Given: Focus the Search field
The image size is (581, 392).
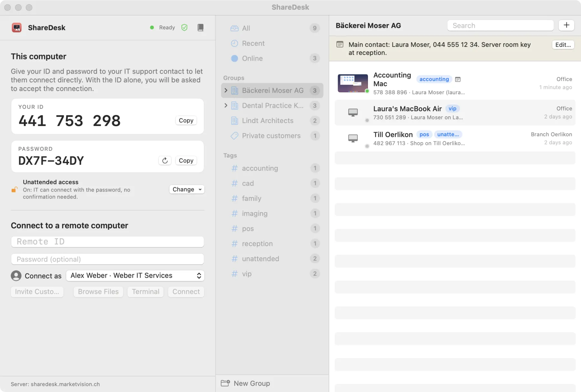Looking at the screenshot, I should [500, 26].
